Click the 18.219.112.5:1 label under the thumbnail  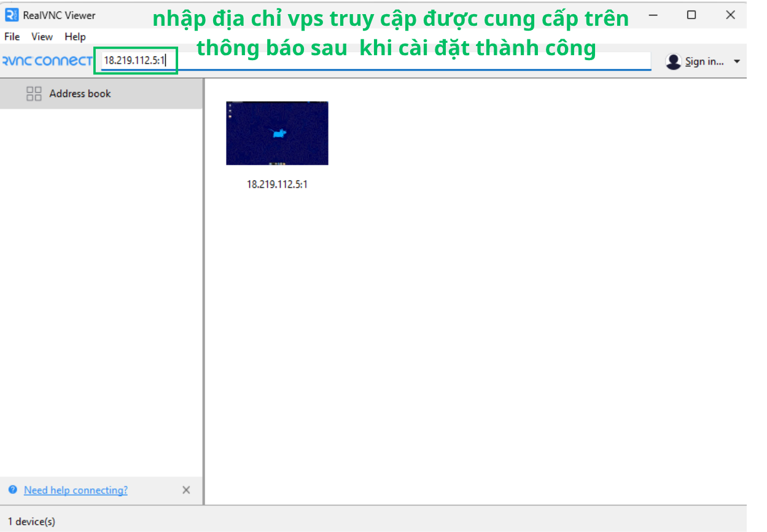pos(277,184)
